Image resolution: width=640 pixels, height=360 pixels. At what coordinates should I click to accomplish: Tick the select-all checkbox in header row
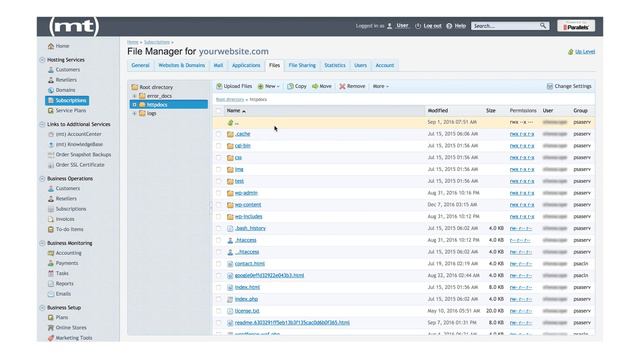click(219, 111)
